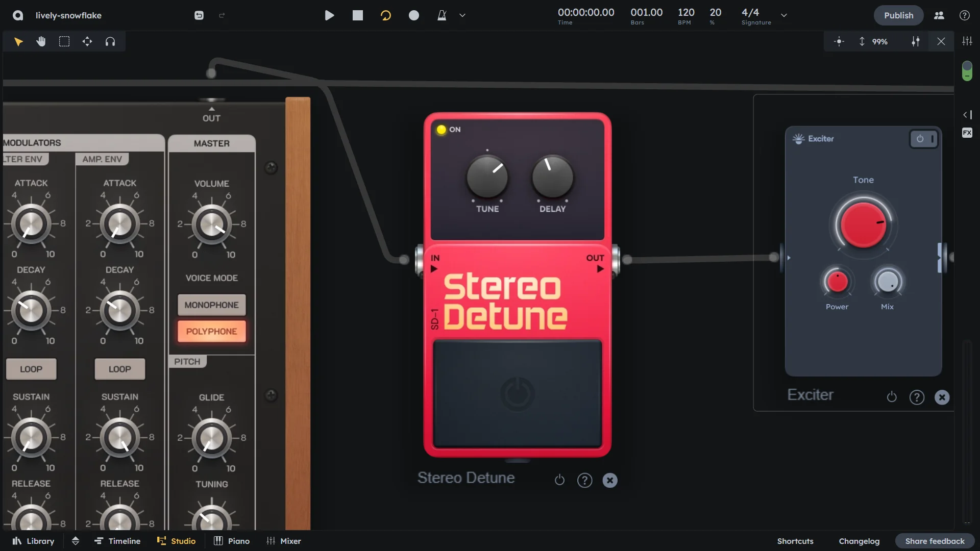
Task: Adjust the master VOLUME knob
Action: pos(211,224)
